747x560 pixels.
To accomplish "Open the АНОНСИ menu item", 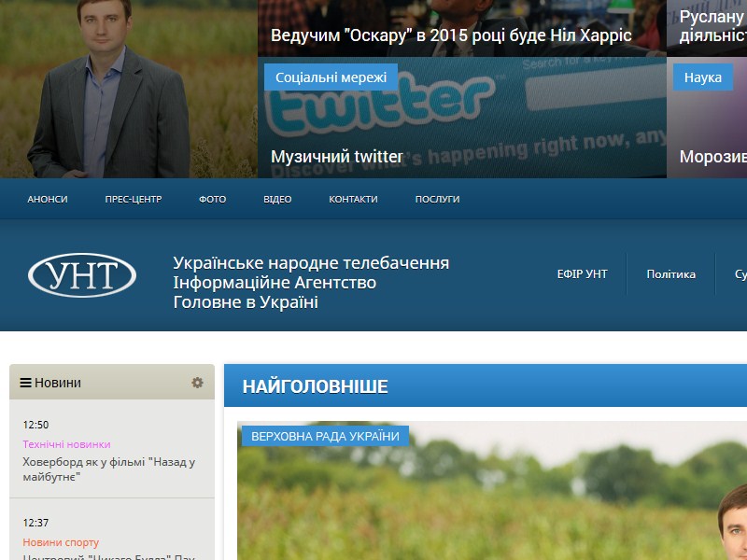I will coord(48,200).
